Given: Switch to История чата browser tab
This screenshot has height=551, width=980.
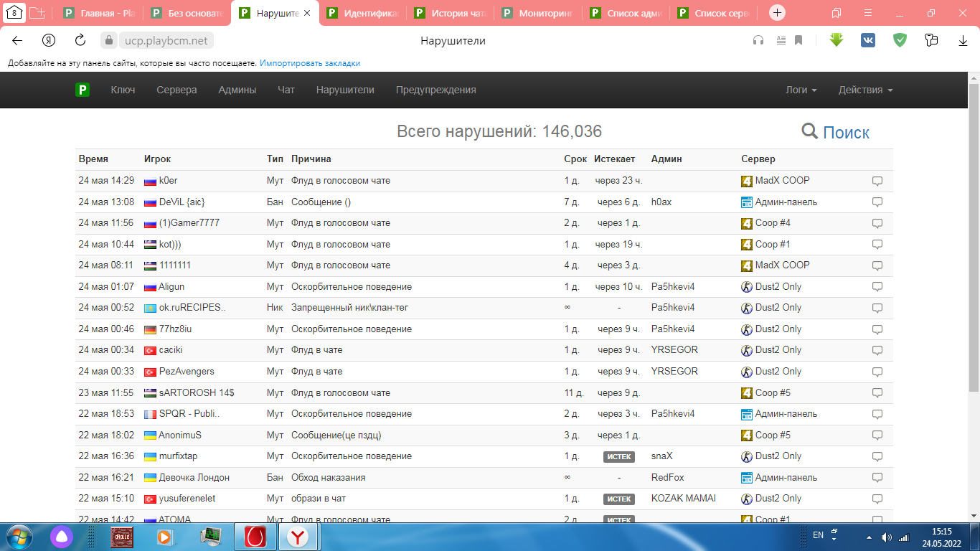Looking at the screenshot, I should tap(451, 13).
